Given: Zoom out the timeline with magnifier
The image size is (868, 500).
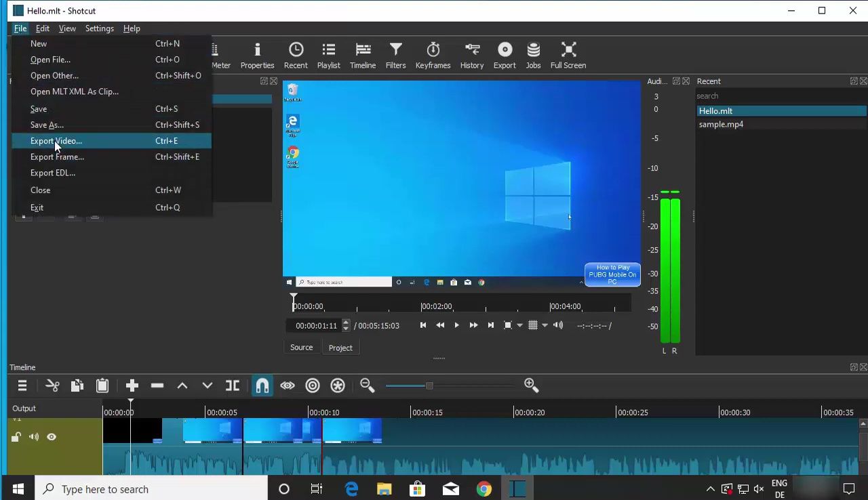Looking at the screenshot, I should (x=368, y=386).
